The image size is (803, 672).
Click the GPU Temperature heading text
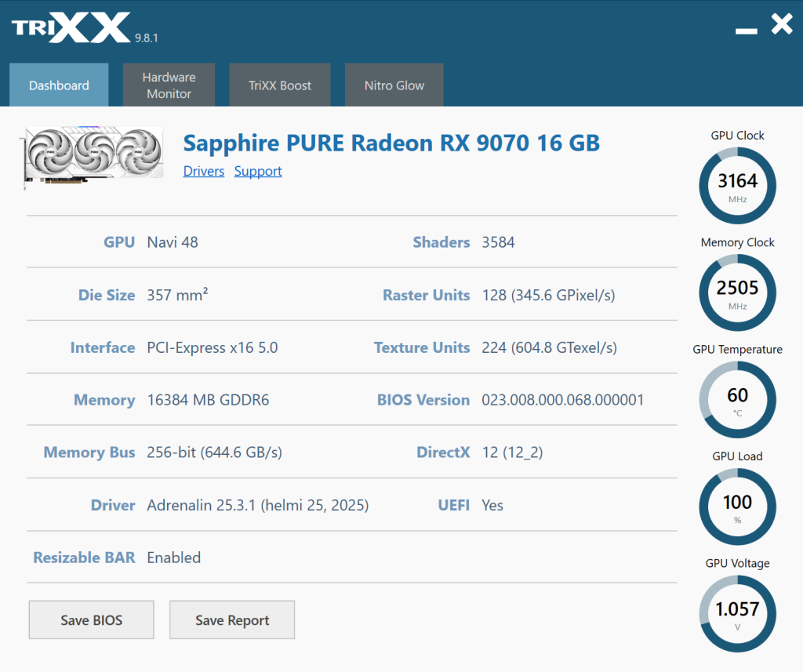(737, 349)
